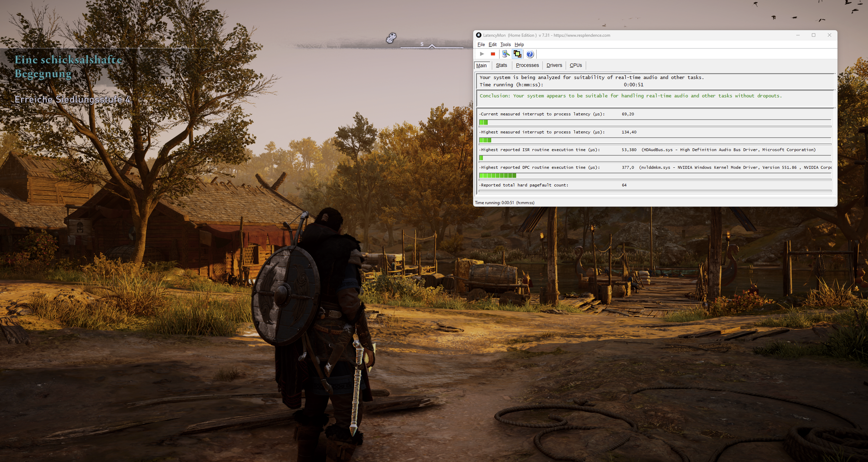This screenshot has height=462, width=868.
Task: Open the Edit menu
Action: click(492, 45)
